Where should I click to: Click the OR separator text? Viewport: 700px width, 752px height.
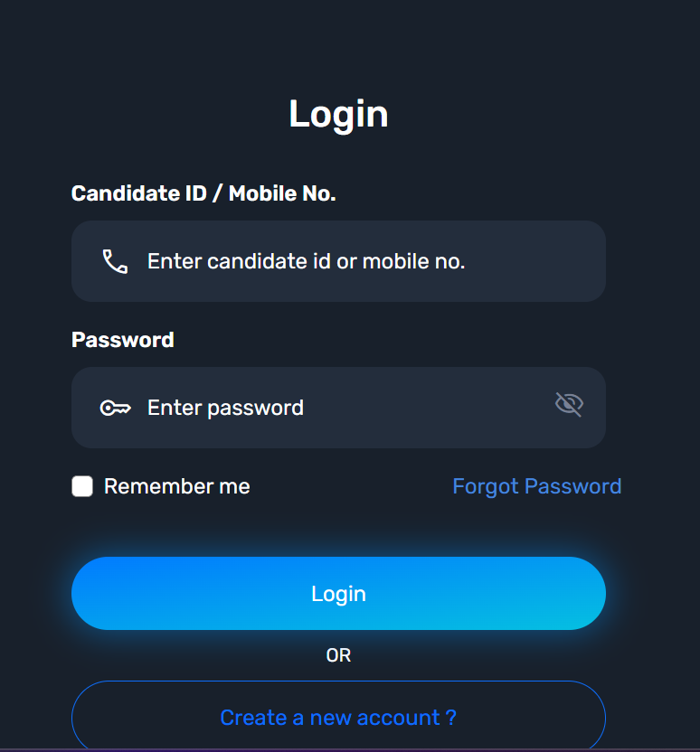coord(338,655)
